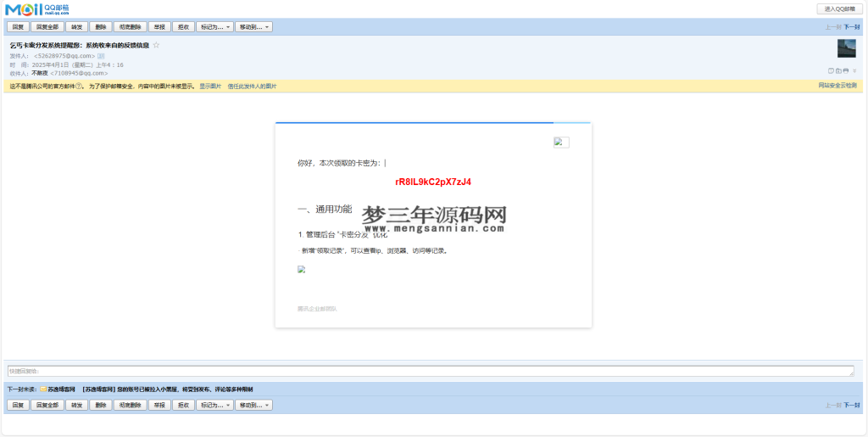The image size is (868, 437).
Task: Open 移动到 dropdown in the top toolbar
Action: [253, 26]
